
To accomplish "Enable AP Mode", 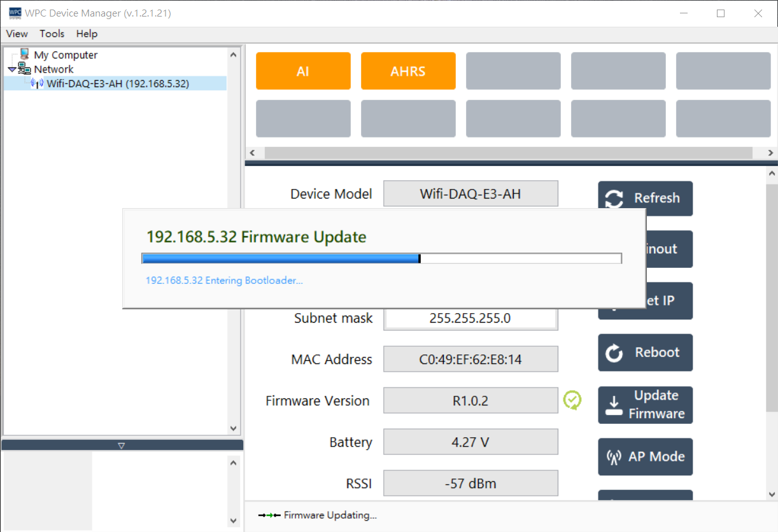I will (x=645, y=457).
